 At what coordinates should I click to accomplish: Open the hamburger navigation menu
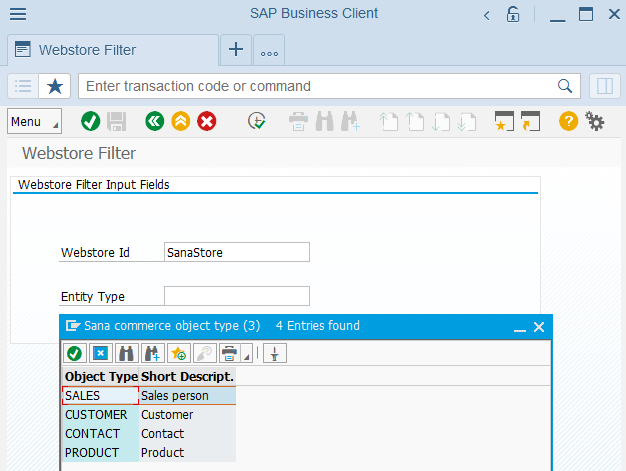(x=18, y=14)
